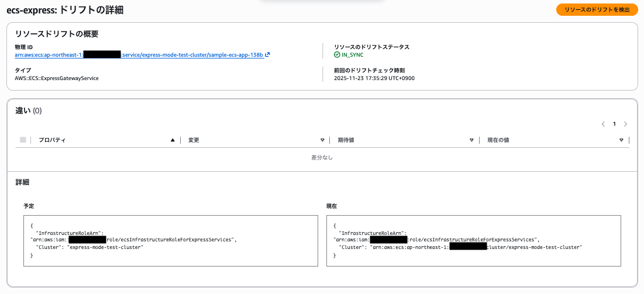Screen dimensions: 644x294
Task: Click the IN_SYNC green check status icon
Action: pyautogui.click(x=337, y=54)
